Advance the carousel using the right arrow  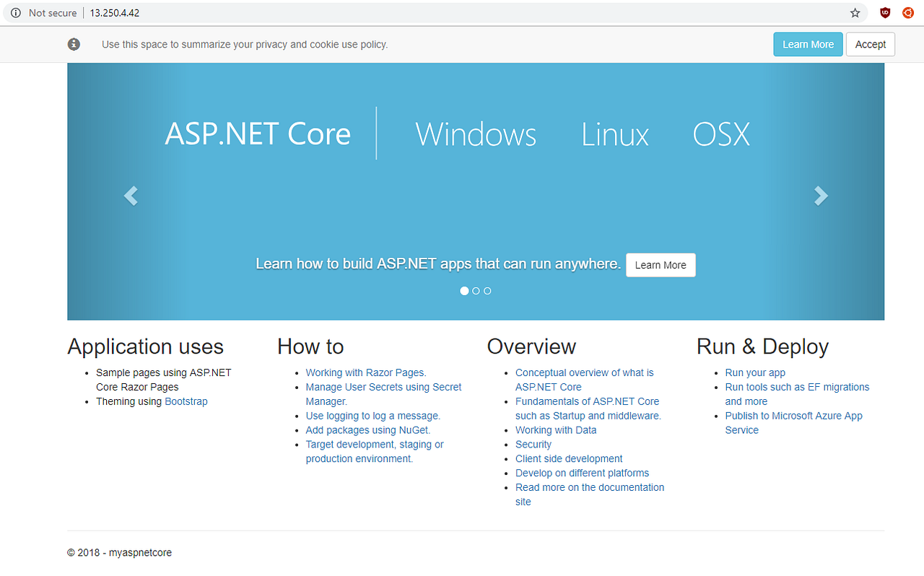pyautogui.click(x=821, y=196)
